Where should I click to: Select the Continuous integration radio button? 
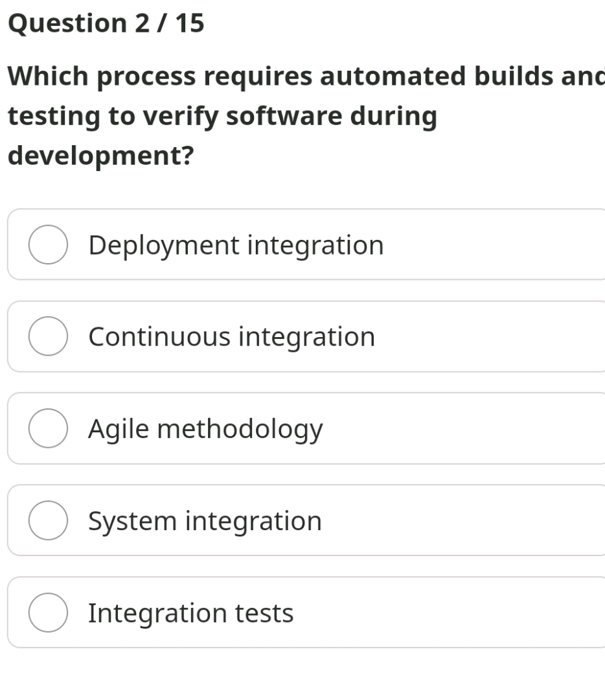pyautogui.click(x=49, y=336)
